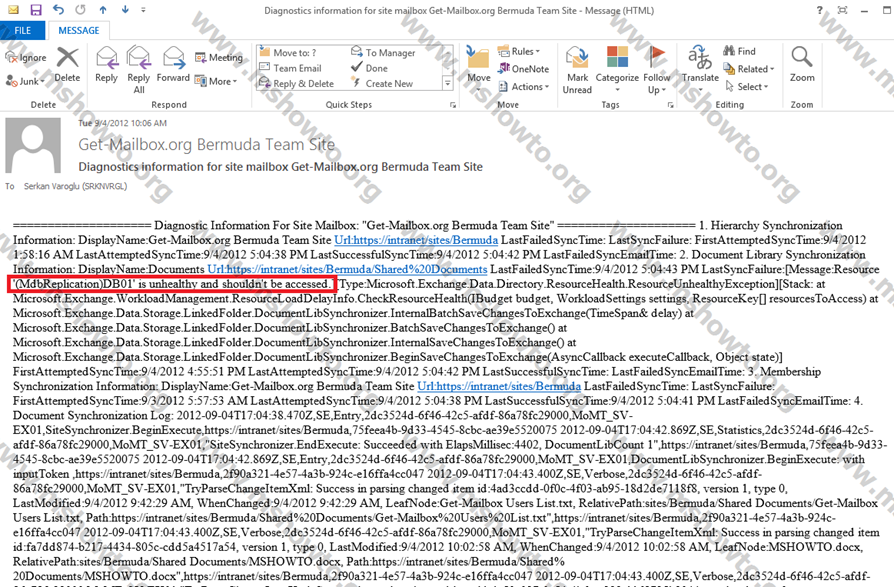Screen dimensions: 894x587
Task: Delete the message with the X icon
Action: coord(67,64)
